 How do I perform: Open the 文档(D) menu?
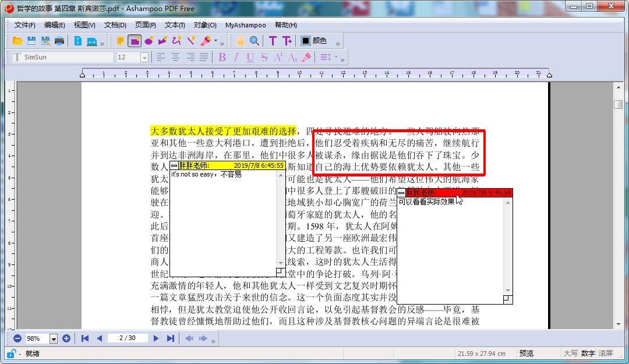[x=115, y=25]
